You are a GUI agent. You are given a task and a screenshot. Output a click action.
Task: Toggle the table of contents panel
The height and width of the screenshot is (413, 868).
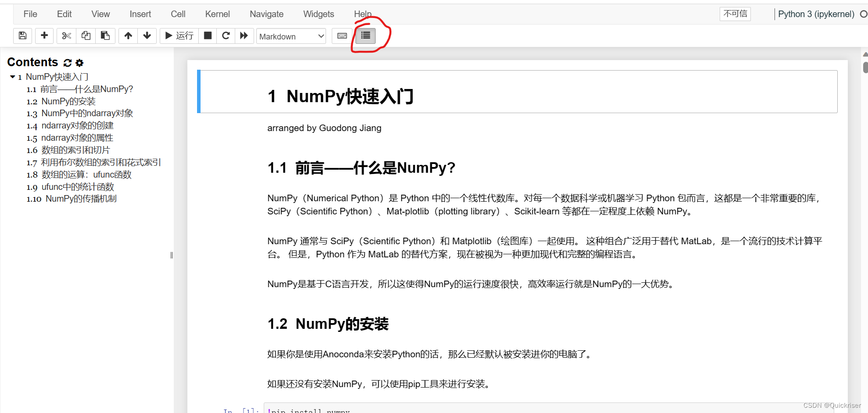tap(366, 36)
